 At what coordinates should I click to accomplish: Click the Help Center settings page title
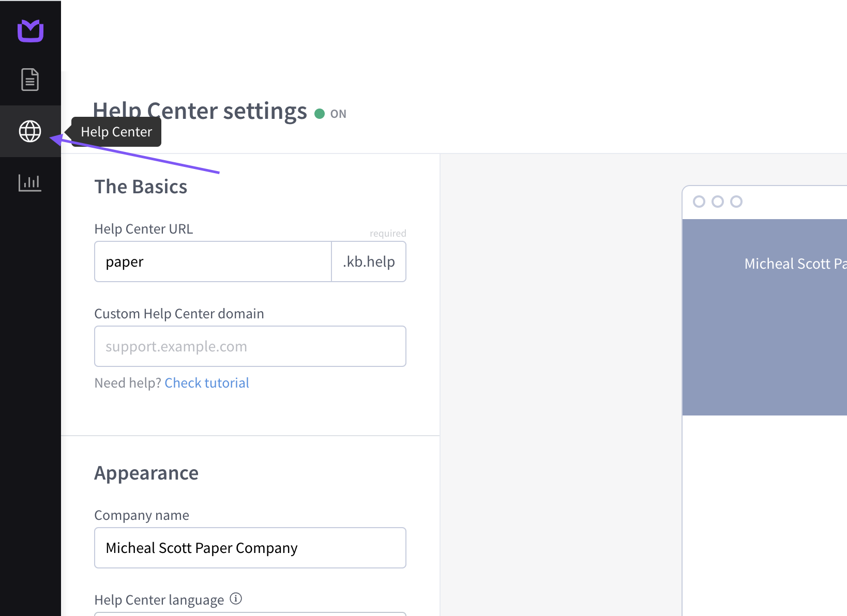click(200, 111)
